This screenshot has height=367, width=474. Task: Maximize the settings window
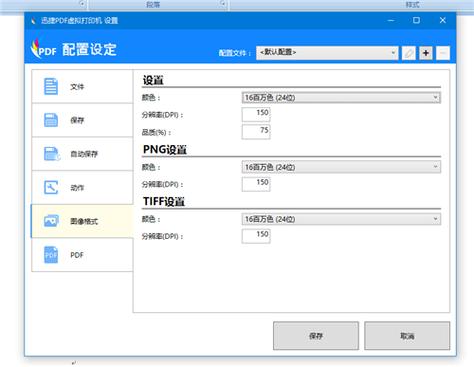[416, 20]
